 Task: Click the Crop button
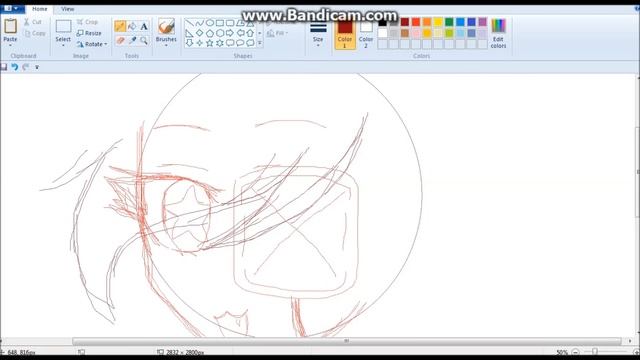click(87, 22)
